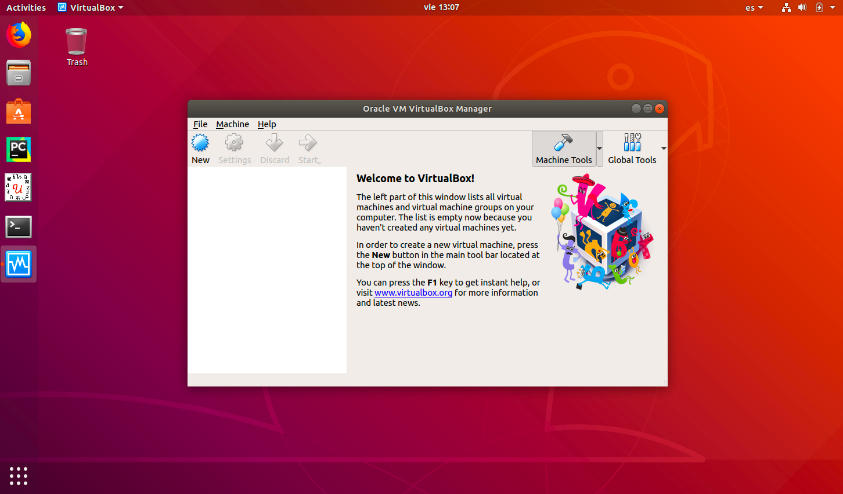Launch Firefox from the dock
The height and width of the screenshot is (494, 843).
pyautogui.click(x=19, y=35)
